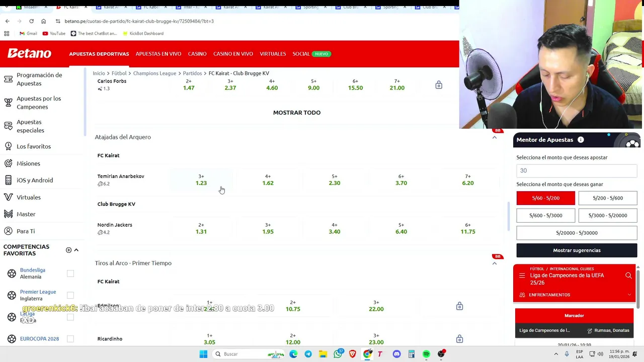This screenshot has width=644, height=362.
Task: Open the Champions League breadcrumb link
Action: coord(154,73)
